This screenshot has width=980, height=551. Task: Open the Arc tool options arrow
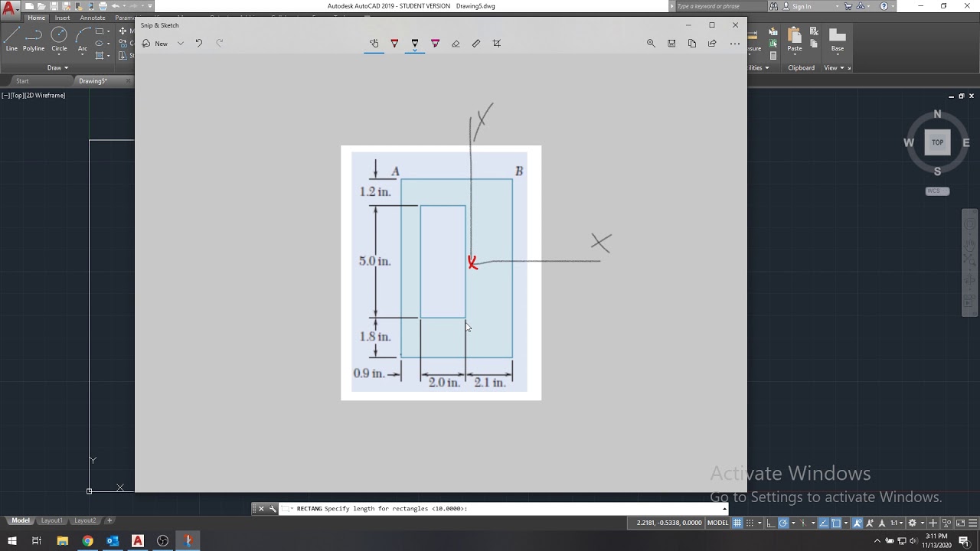82,54
